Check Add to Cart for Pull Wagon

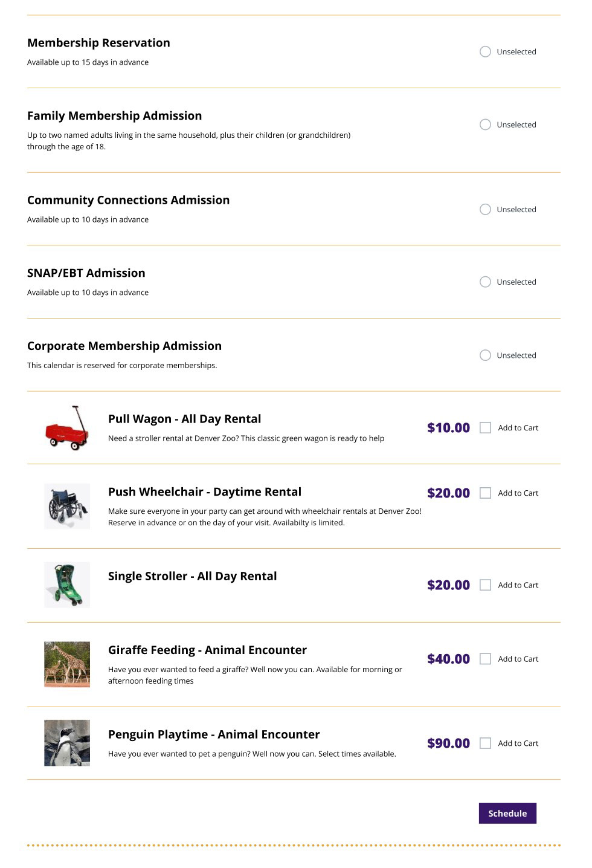(x=485, y=428)
